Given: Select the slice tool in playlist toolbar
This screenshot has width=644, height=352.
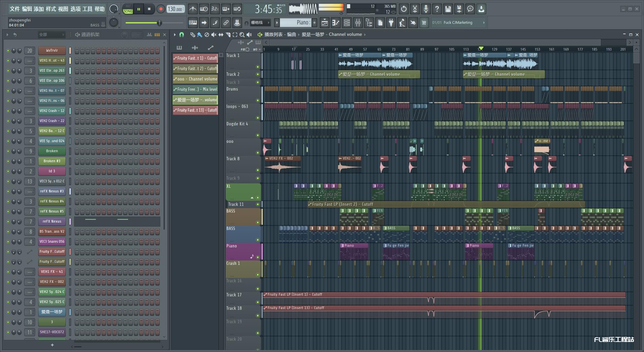Looking at the screenshot, I should pos(228,35).
